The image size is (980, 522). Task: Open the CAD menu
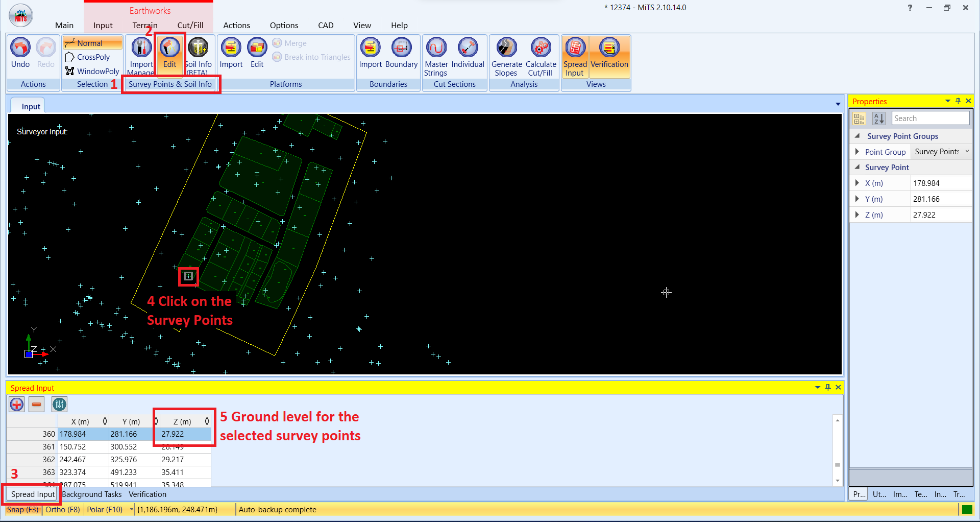click(x=326, y=25)
